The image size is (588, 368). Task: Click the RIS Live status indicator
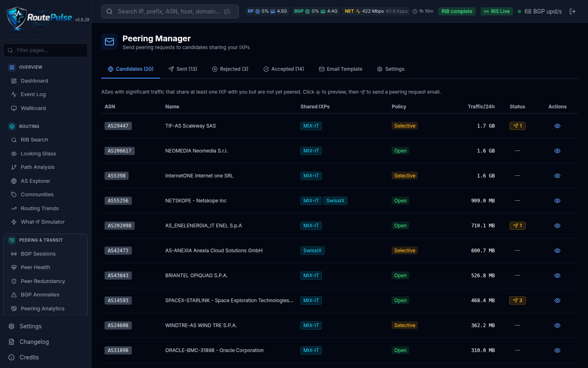tap(497, 11)
